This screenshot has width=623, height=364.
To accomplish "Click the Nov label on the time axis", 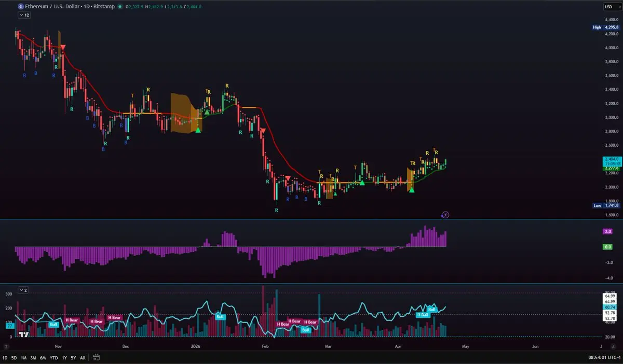I will pyautogui.click(x=58, y=346).
